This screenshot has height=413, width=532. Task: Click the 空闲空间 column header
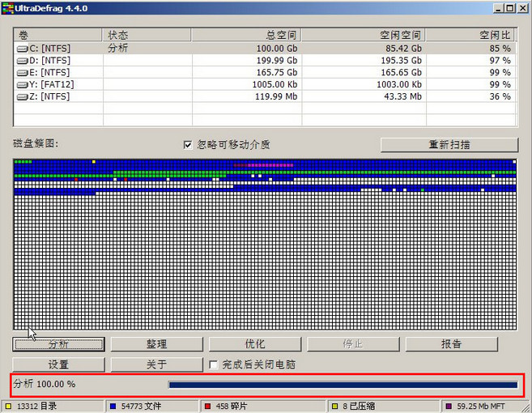(364, 35)
